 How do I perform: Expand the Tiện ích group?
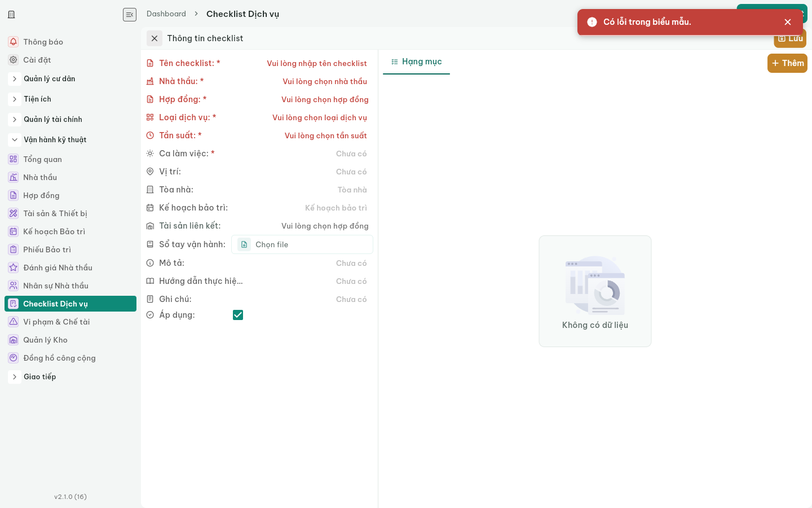click(x=15, y=99)
